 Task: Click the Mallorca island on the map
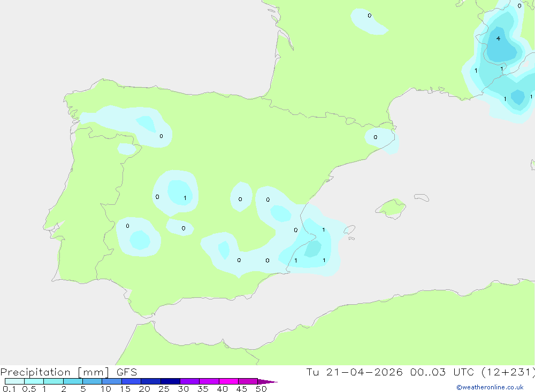391,208
